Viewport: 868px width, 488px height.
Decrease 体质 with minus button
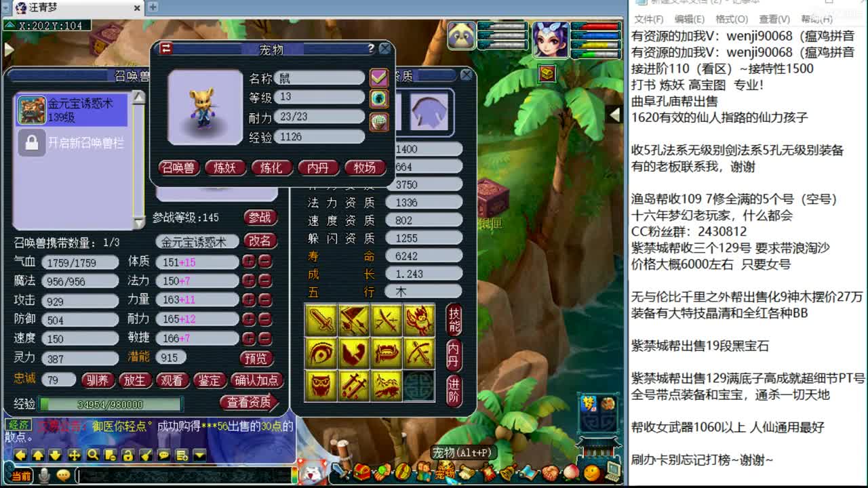pyautogui.click(x=265, y=262)
